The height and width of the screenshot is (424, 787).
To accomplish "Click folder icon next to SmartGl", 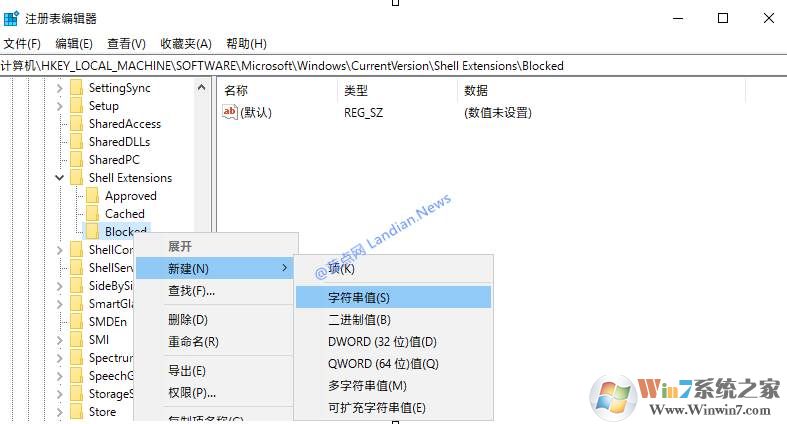I will pos(77,304).
